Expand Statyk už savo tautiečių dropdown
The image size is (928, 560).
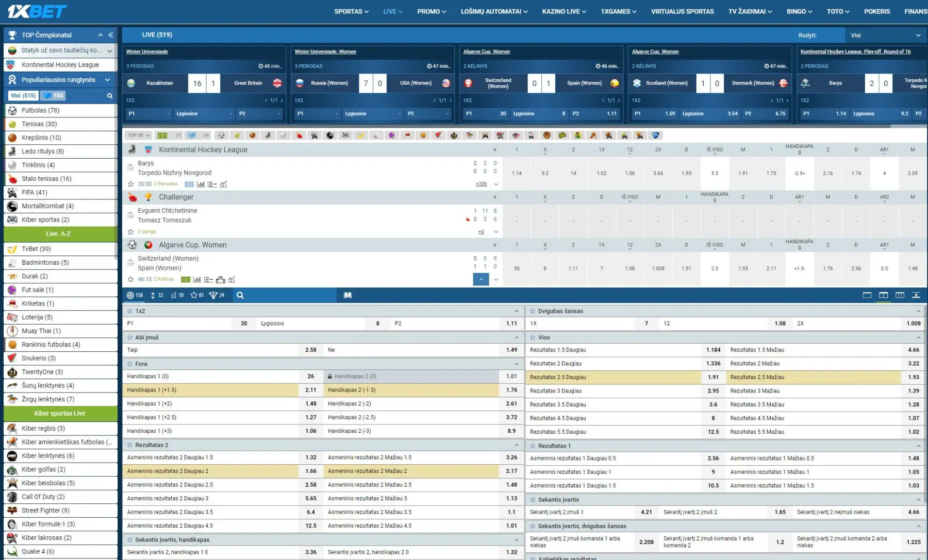point(109,50)
